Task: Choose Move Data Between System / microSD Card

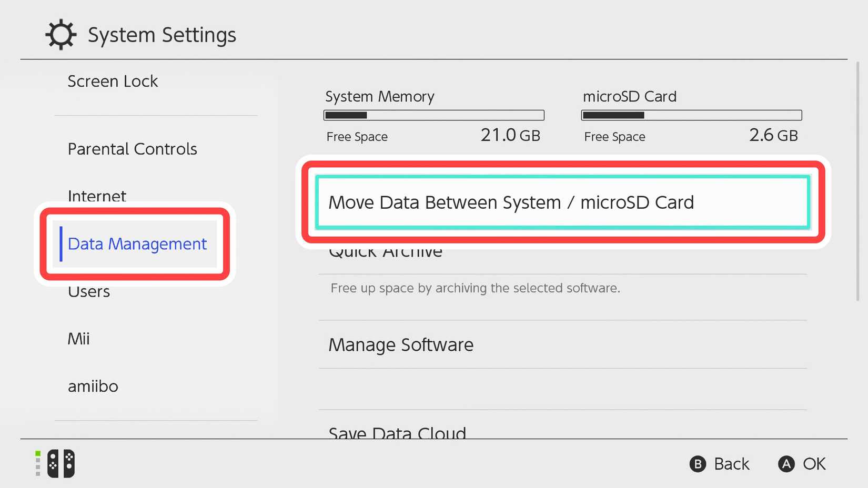Action: click(x=562, y=202)
